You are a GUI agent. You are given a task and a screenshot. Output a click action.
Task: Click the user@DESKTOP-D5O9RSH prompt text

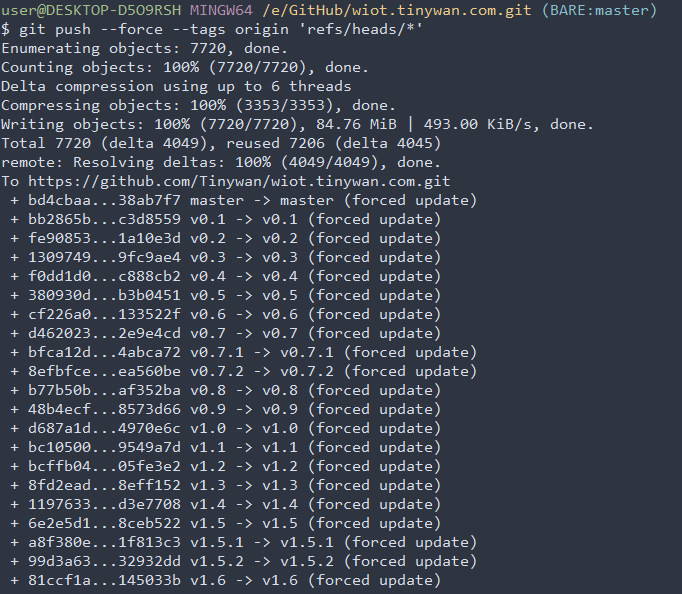(x=91, y=10)
